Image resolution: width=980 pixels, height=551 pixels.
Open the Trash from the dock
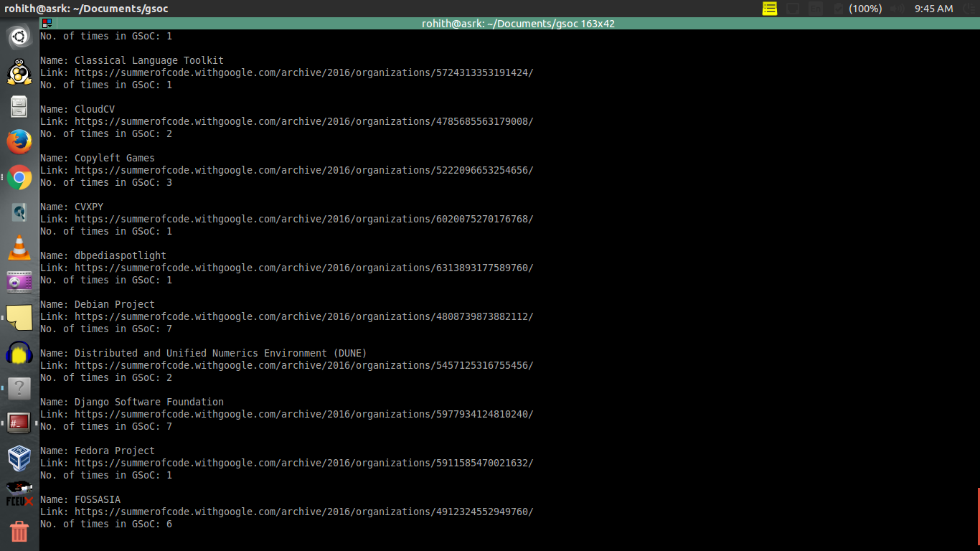coord(19,532)
